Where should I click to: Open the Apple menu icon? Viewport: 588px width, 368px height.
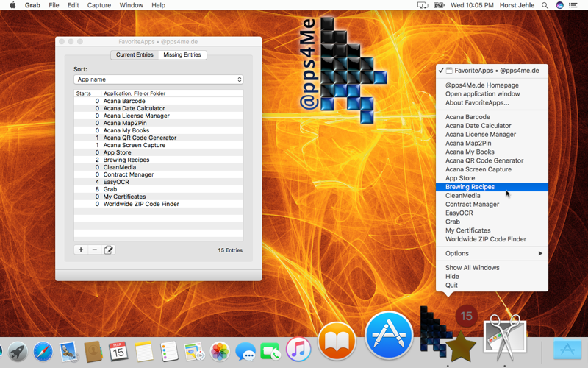click(12, 5)
